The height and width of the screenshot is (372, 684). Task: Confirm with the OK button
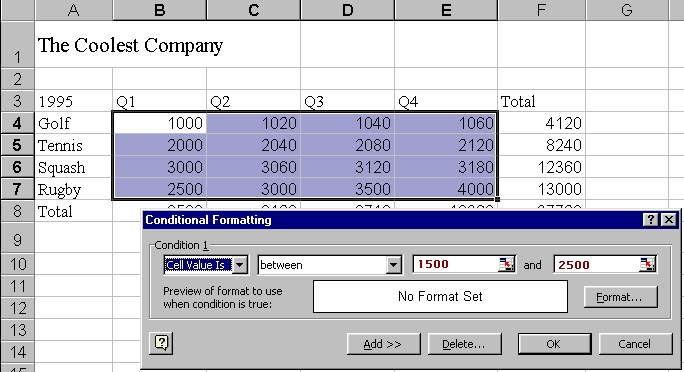(x=554, y=344)
